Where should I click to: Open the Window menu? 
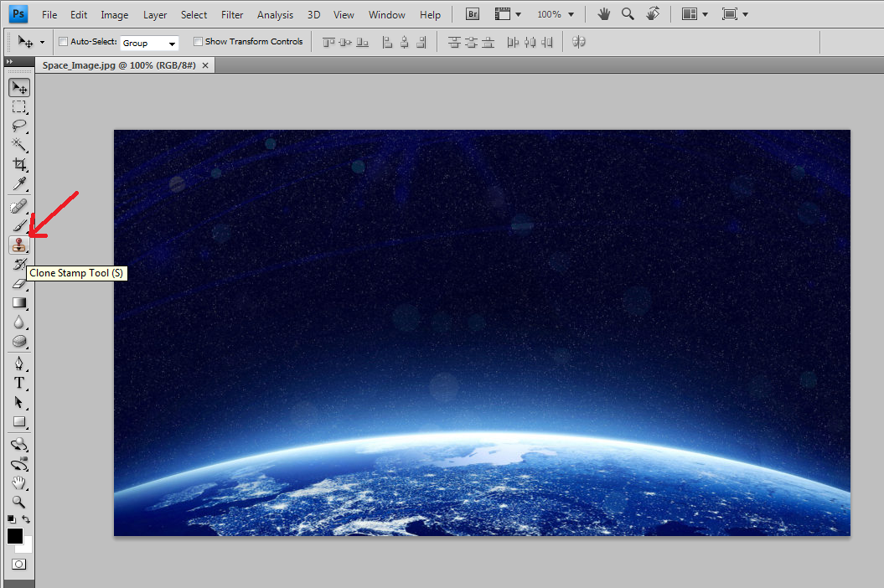(x=387, y=14)
